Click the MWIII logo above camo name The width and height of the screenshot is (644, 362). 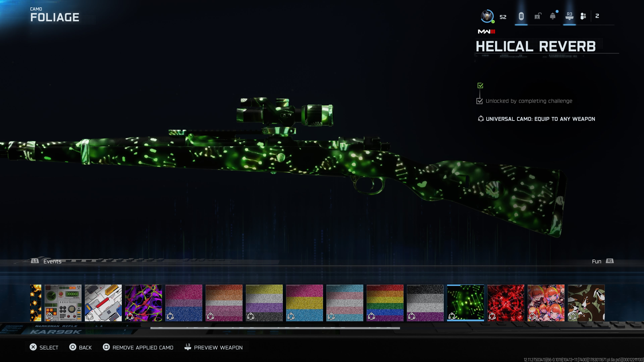pos(487,32)
